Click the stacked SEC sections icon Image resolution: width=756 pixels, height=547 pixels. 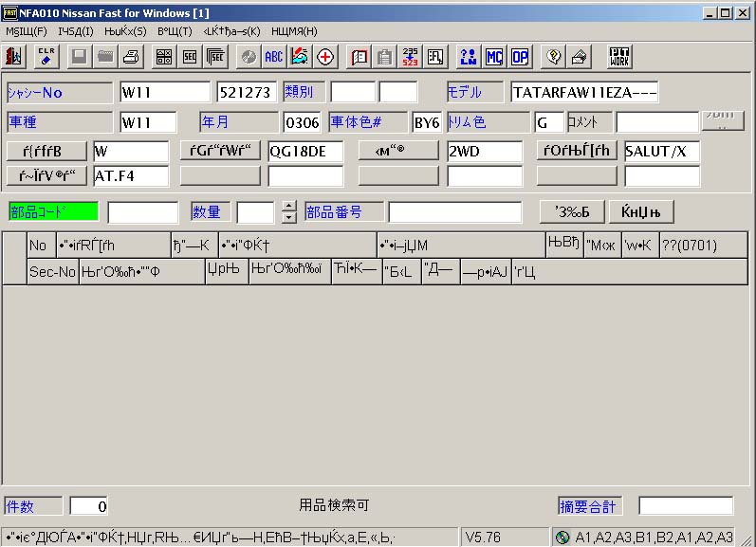point(215,57)
